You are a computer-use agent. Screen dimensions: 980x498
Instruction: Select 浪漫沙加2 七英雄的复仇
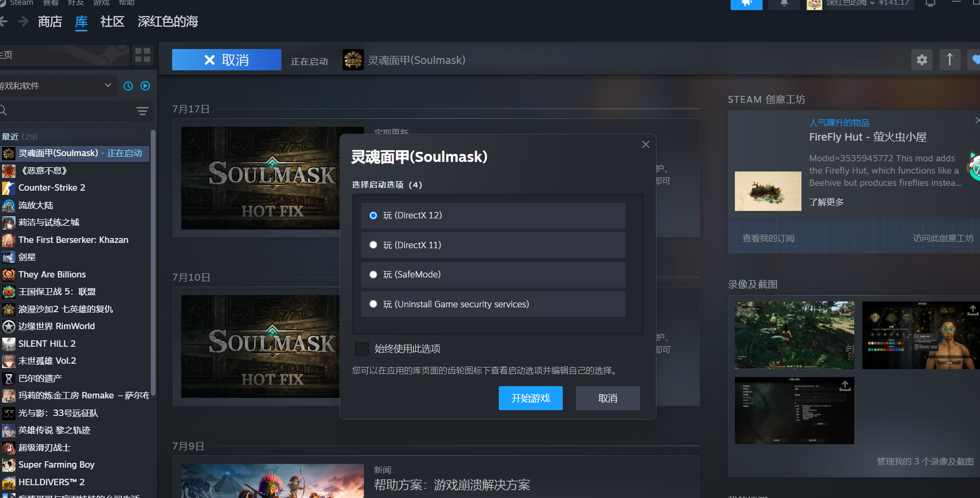coord(75,309)
